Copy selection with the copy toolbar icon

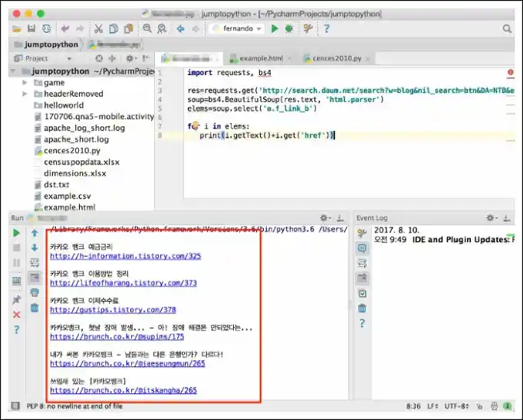coord(113,28)
